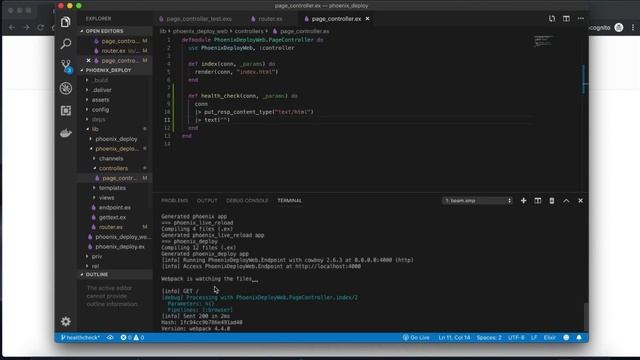The image size is (640, 360).
Task: Click the controllers breadcrumb segment
Action: 249,31
